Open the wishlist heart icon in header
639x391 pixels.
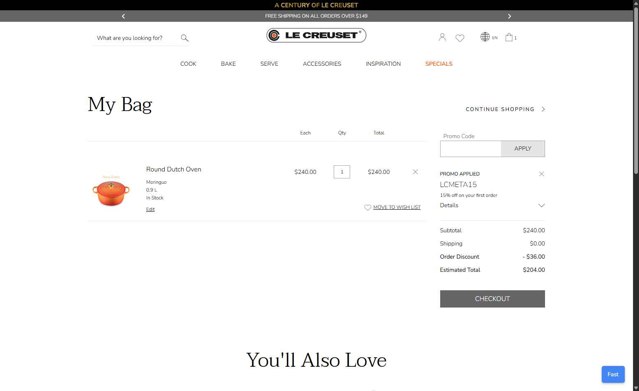click(460, 38)
